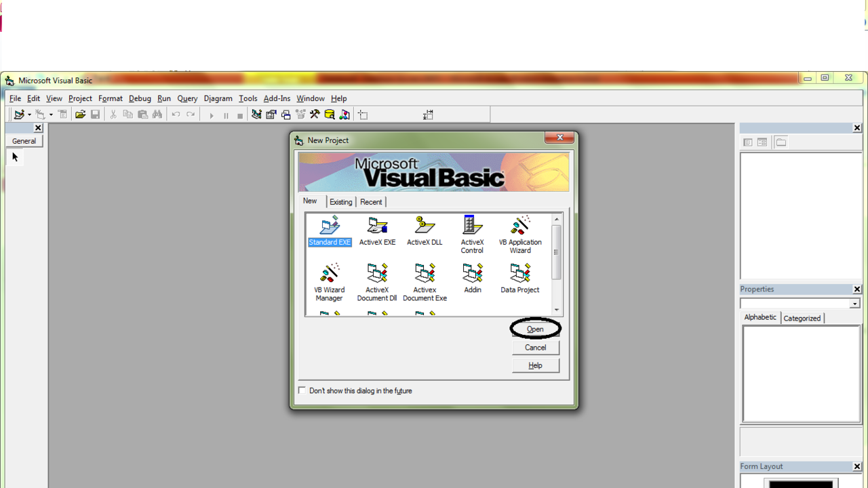Open the Query menu
The height and width of the screenshot is (488, 868).
tap(187, 98)
